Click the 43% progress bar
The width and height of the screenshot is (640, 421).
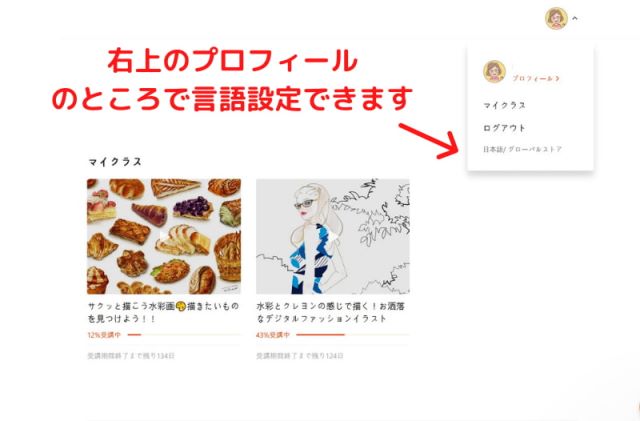[353, 335]
